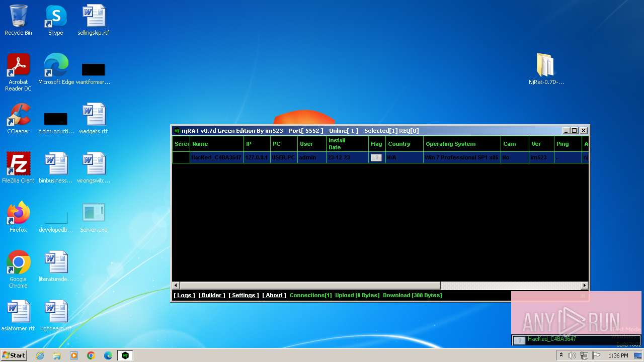The height and width of the screenshot is (362, 644).
Task: Click PC column header
Action: pos(284,144)
